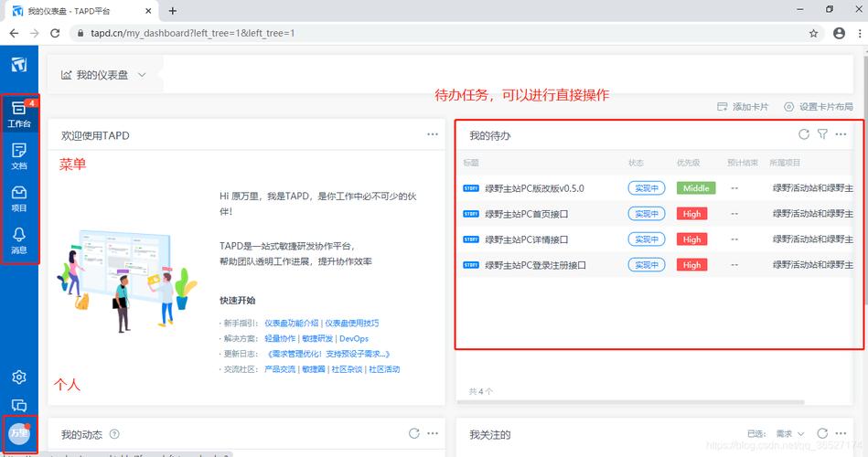This screenshot has width=868, height=457.
Task: Click the 设置卡片布局 layout button
Action: point(819,107)
